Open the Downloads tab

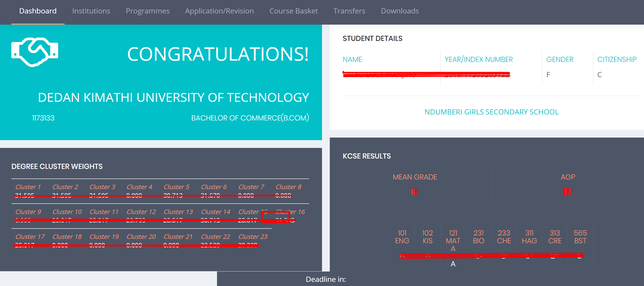[x=400, y=11]
